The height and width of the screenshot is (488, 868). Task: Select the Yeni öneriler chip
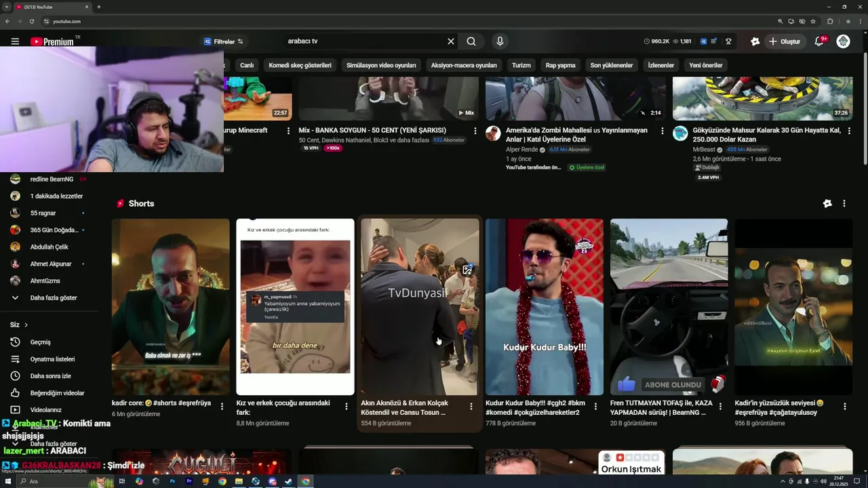click(706, 65)
